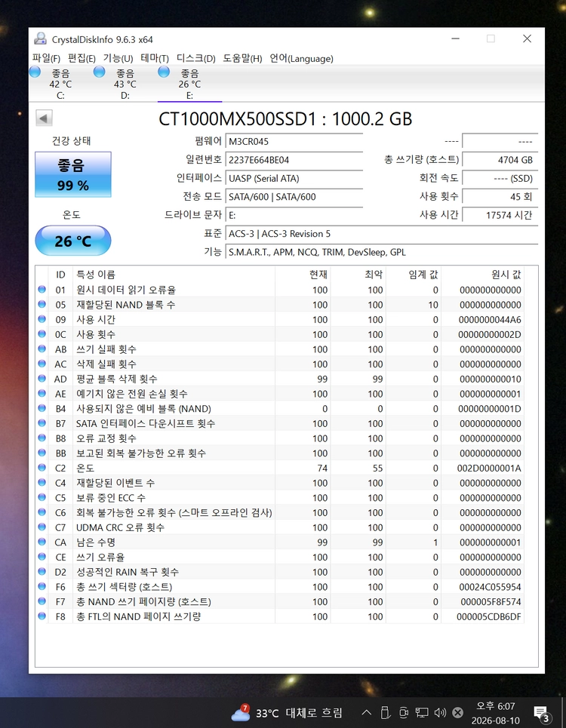Click status dot for C2 온도
The image size is (566, 728).
coord(42,468)
